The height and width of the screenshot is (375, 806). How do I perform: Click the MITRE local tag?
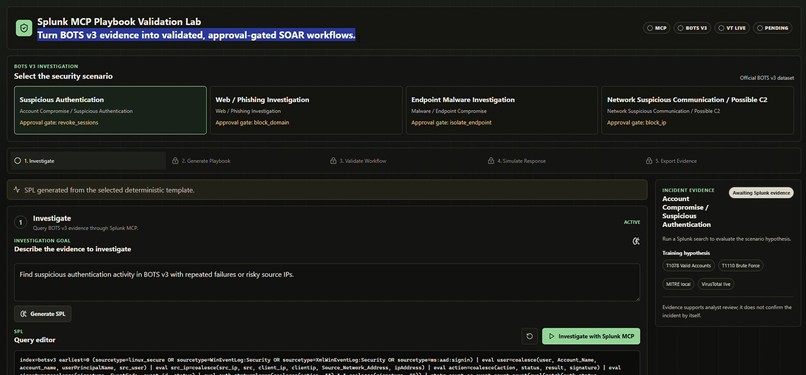[x=678, y=284]
